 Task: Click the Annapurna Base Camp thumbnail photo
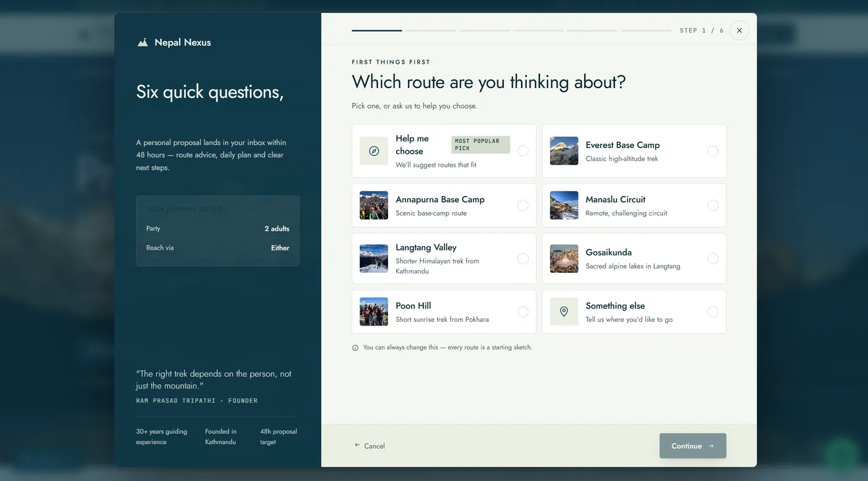(x=374, y=205)
